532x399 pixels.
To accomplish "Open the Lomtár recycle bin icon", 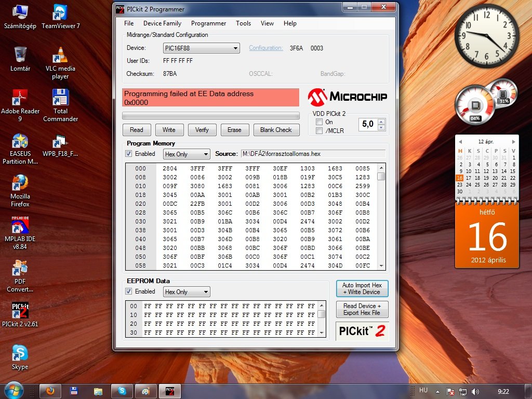I will [20, 59].
